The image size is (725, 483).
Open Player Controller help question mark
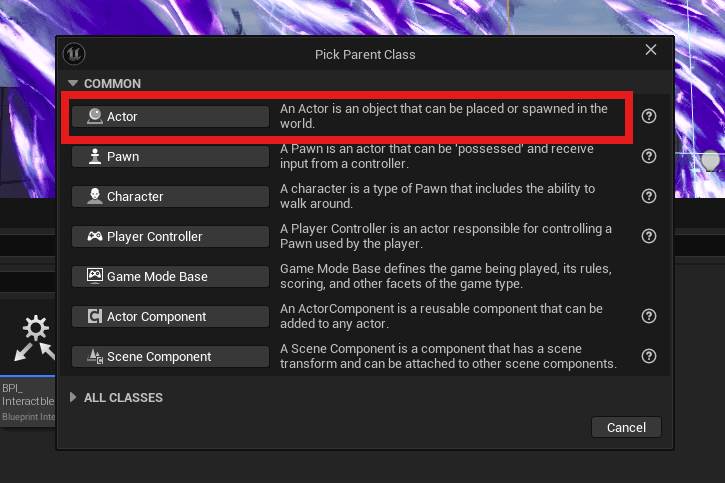(x=649, y=236)
